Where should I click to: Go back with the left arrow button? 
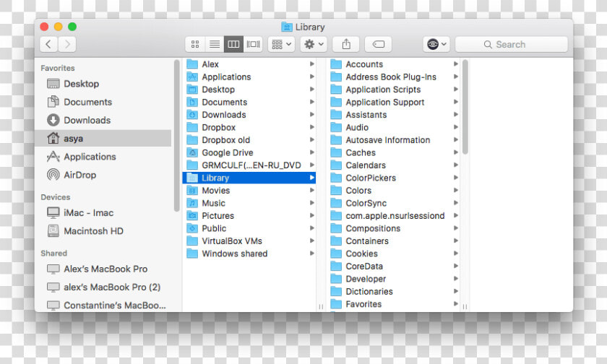click(x=48, y=44)
